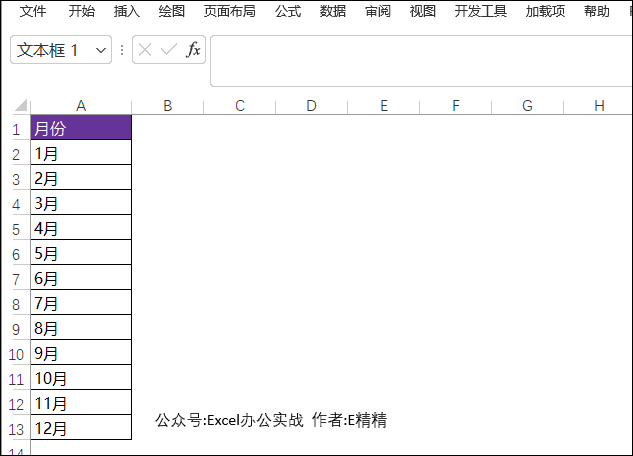This screenshot has height=456, width=633.
Task: Open the 公式 ribbon tab
Action: 287,12
